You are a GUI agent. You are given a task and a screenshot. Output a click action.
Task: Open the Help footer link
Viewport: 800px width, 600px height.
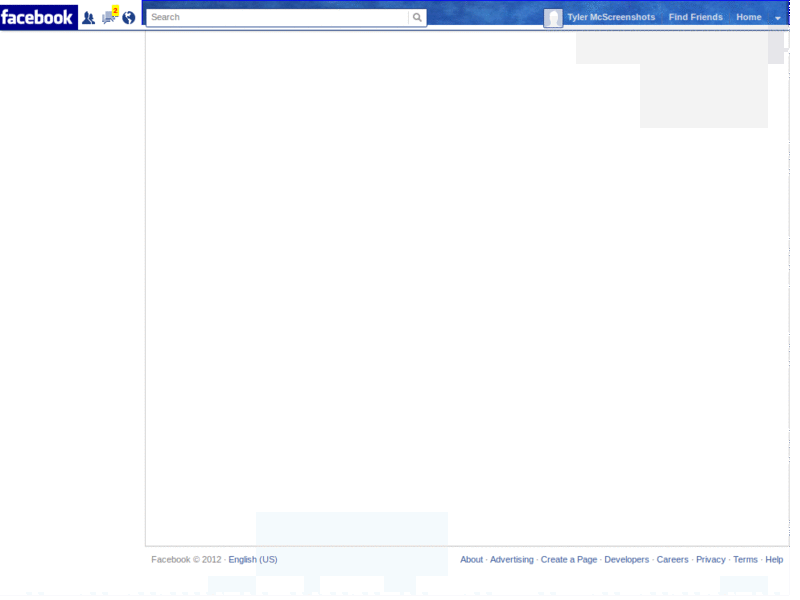774,560
